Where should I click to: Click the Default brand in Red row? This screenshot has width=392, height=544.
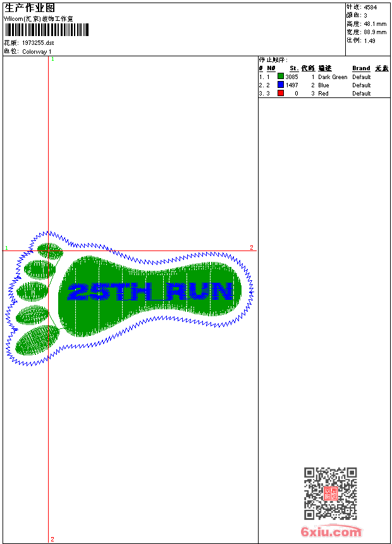click(x=362, y=94)
